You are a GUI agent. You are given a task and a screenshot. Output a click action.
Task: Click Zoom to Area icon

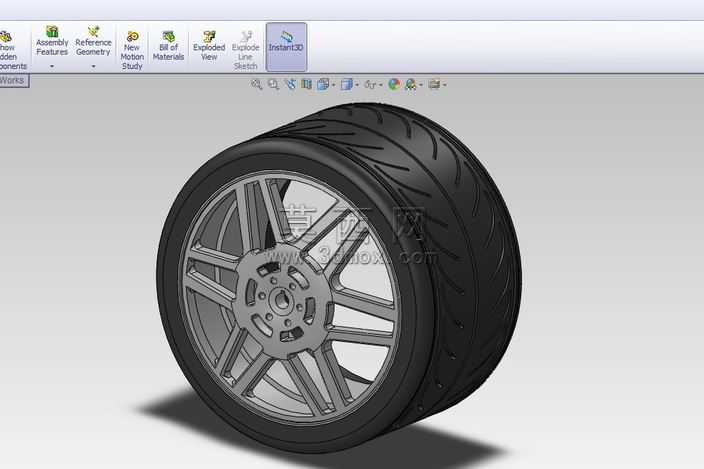(x=273, y=84)
